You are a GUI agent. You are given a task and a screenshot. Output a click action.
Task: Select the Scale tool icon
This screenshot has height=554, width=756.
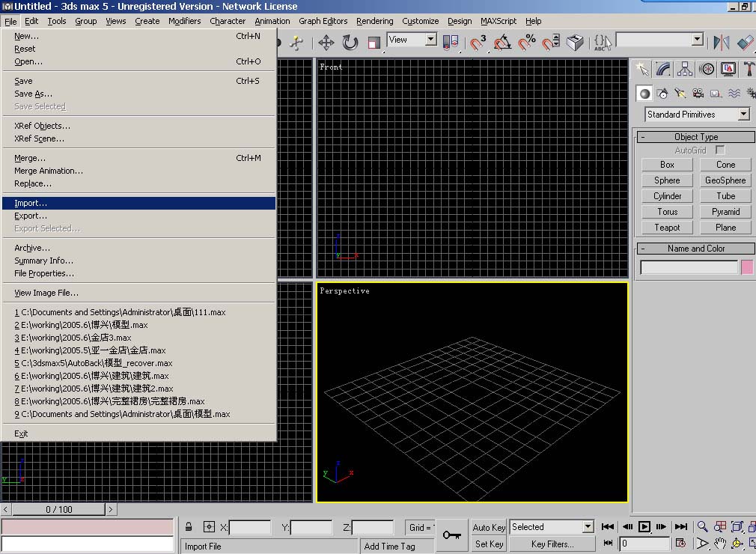374,43
